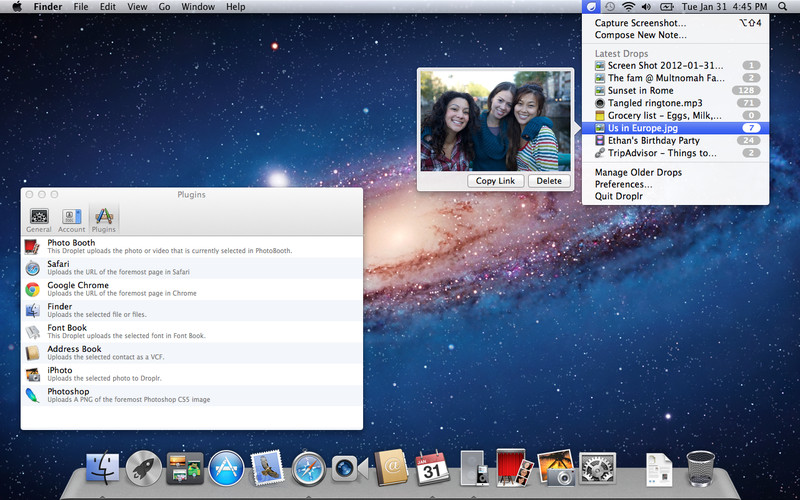Click the Address Book plugin row icon
The width and height of the screenshot is (800, 500).
click(x=33, y=352)
